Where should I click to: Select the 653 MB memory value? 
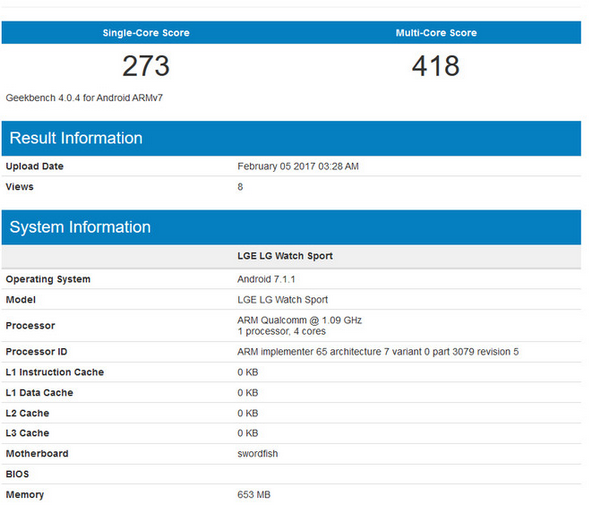pos(254,495)
